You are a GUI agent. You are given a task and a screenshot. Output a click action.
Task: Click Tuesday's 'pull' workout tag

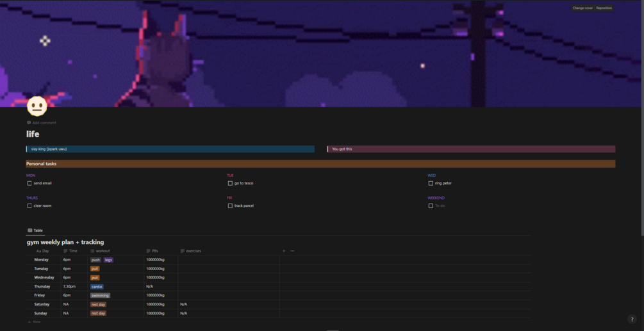coord(95,269)
